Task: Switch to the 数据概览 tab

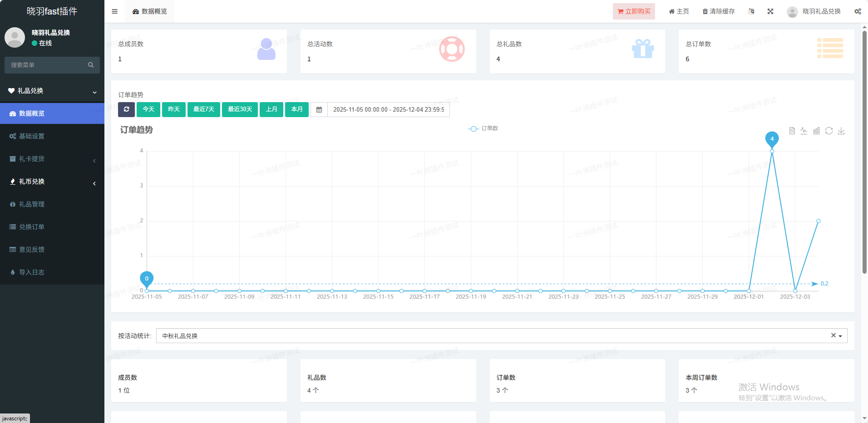Action: pos(150,11)
